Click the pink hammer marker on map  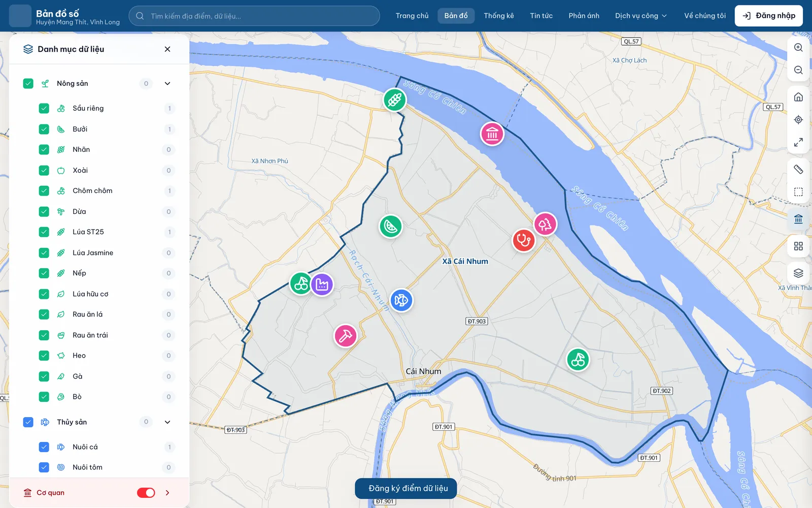[x=346, y=336]
